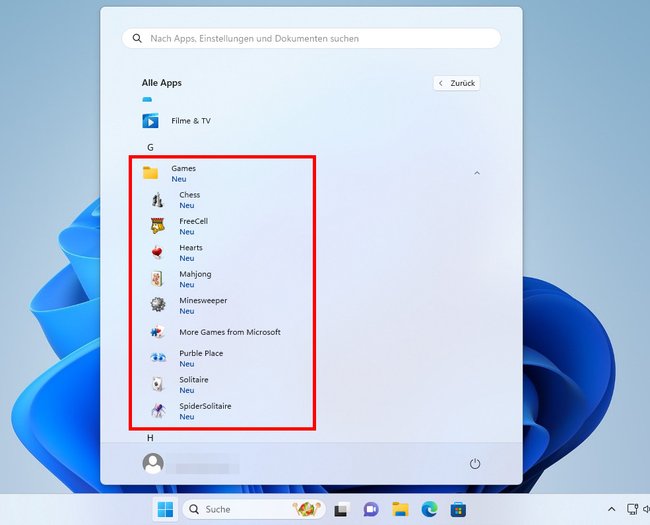Click the Start menu search field
Image resolution: width=650 pixels, height=525 pixels.
(x=311, y=38)
